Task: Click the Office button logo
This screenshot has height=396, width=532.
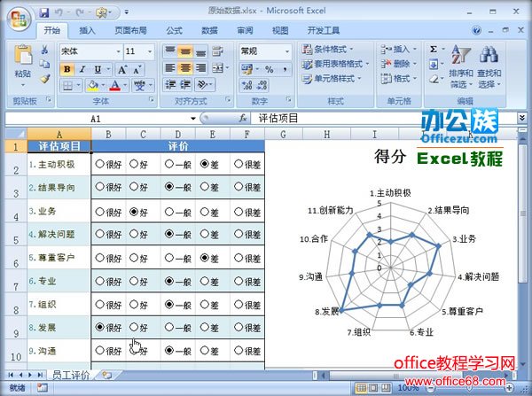Action: point(19,19)
